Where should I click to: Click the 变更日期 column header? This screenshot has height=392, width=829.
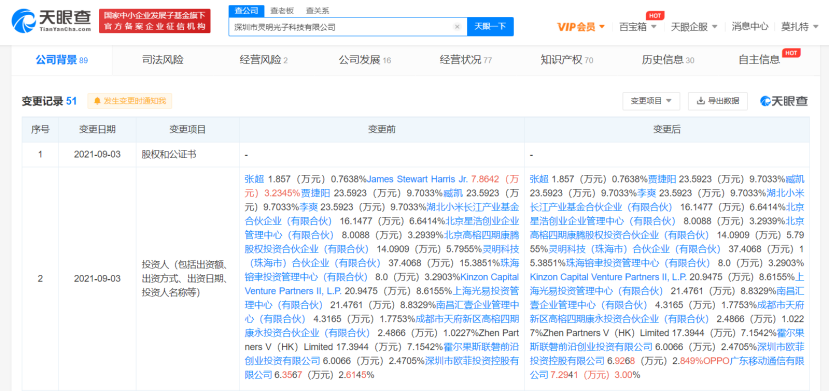point(97,130)
